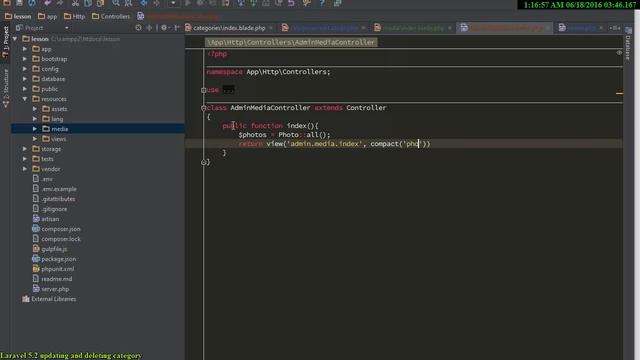Click the Undo arrow toolbar icon
The width and height of the screenshot is (640, 360).
point(48,3)
